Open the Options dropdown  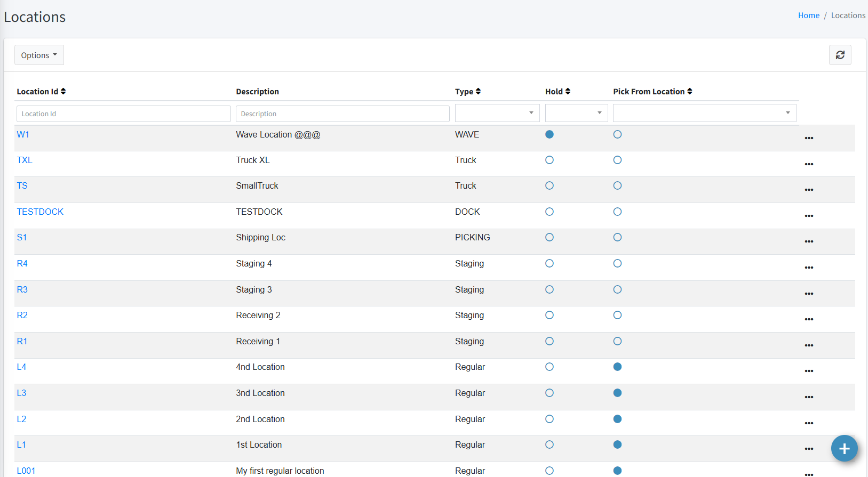point(39,55)
